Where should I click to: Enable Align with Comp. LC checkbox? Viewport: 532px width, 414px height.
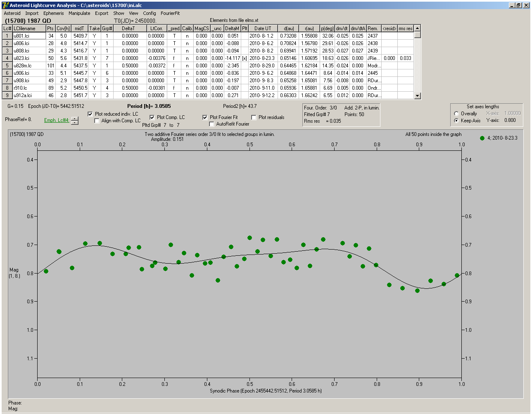(x=97, y=121)
